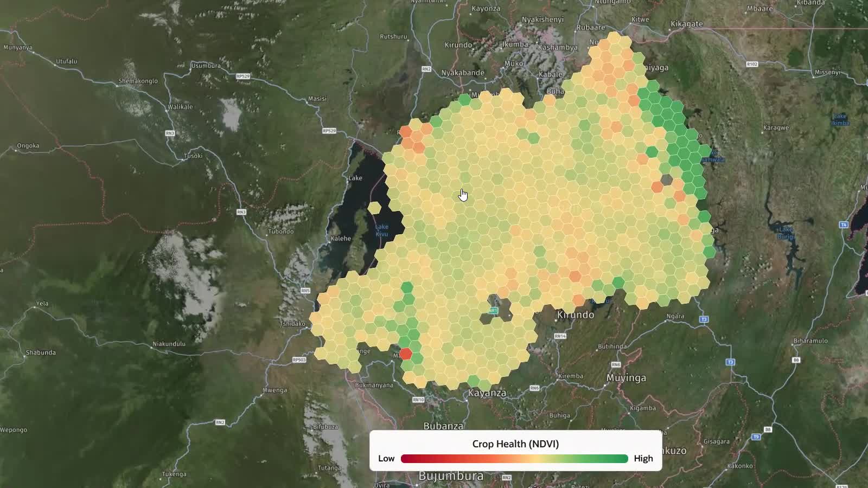Click the Lake Kivu label
This screenshot has height=488, width=868.
(x=382, y=230)
